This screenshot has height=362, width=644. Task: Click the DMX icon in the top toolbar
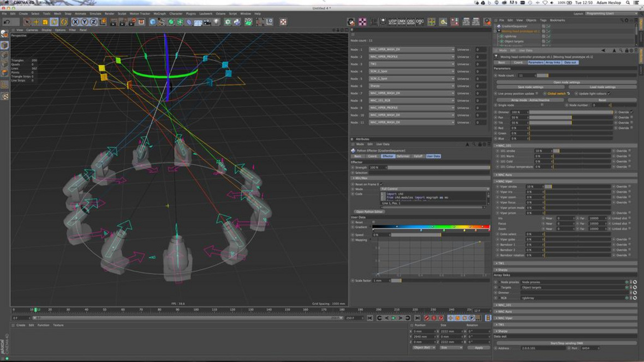(402, 22)
